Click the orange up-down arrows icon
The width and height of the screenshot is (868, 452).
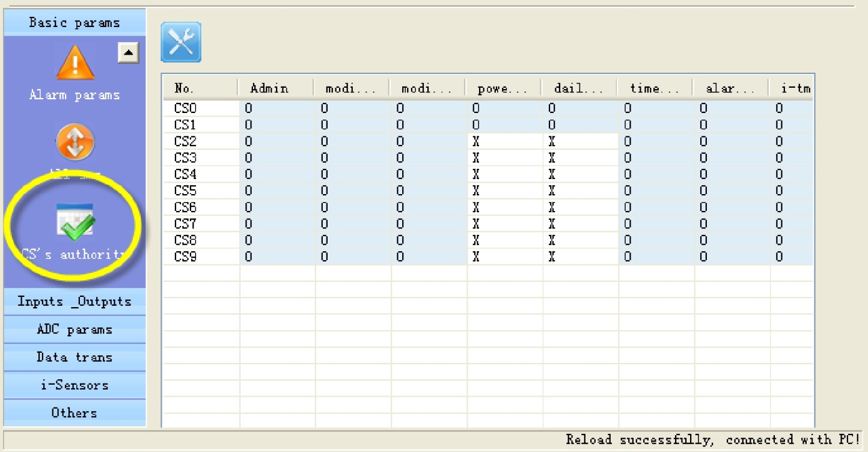click(x=75, y=142)
